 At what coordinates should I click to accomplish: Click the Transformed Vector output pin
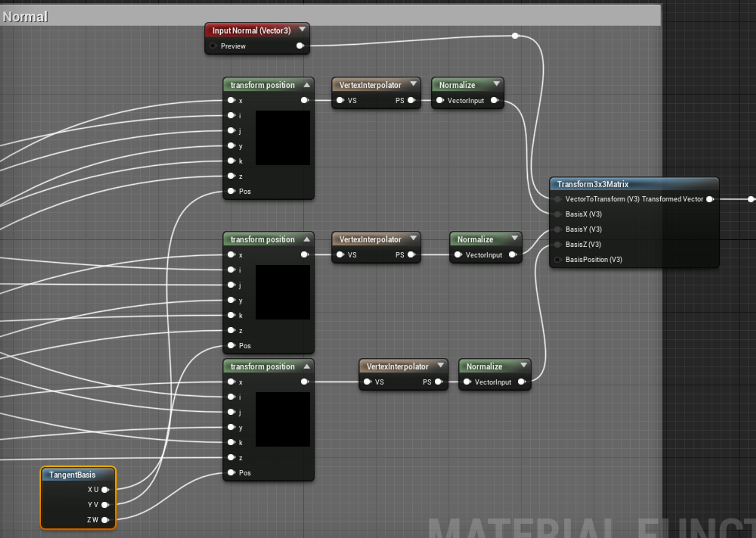(710, 199)
